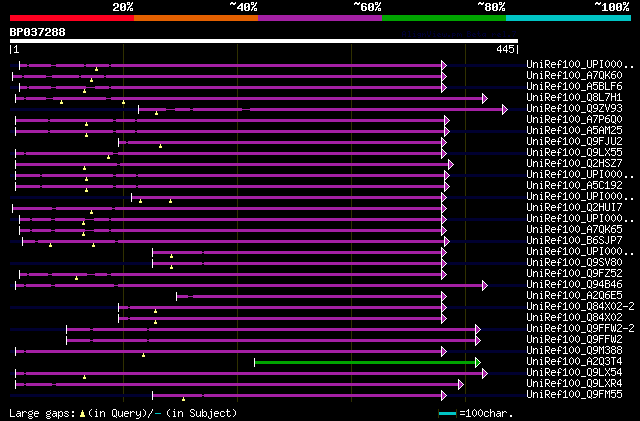Click the UniRef100_Q84X02-2 label

tap(580, 307)
